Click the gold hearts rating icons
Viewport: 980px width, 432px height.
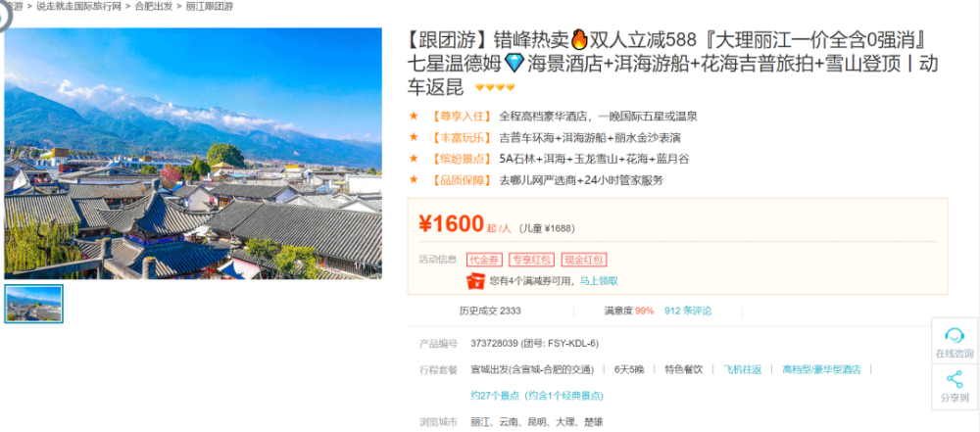click(494, 87)
